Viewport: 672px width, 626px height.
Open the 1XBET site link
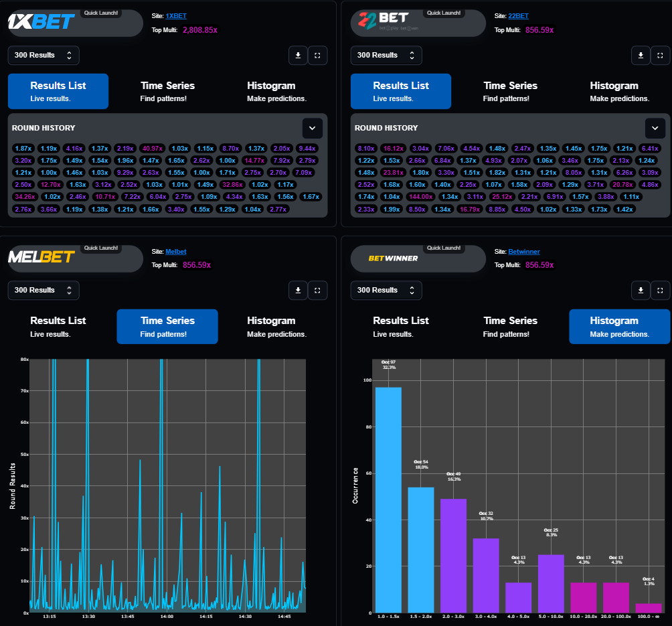pyautogui.click(x=176, y=16)
